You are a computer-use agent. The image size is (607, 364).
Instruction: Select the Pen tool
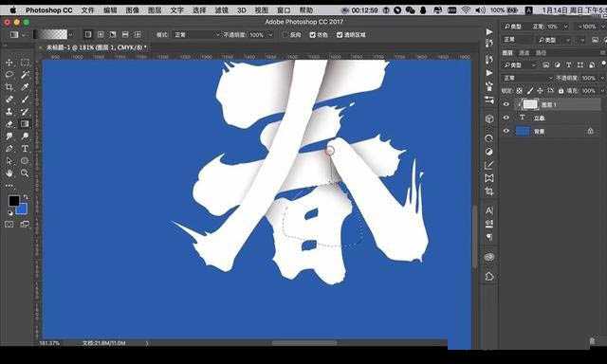pyautogui.click(x=9, y=149)
